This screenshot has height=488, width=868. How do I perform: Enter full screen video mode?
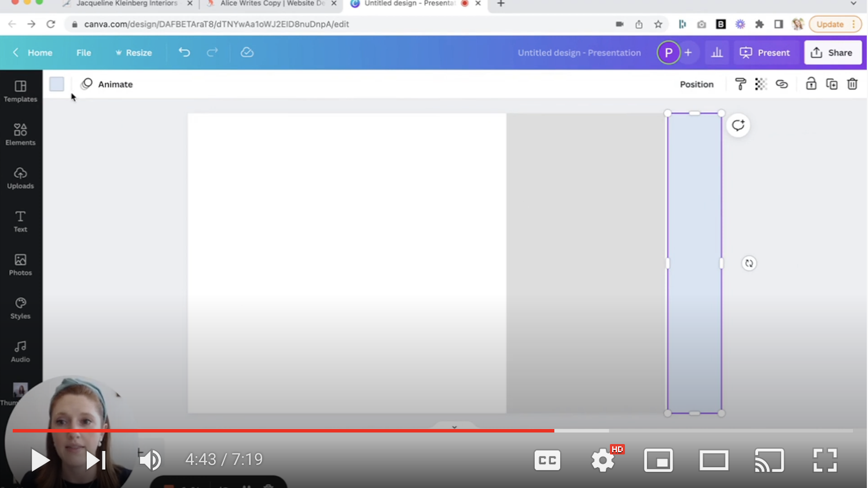pos(825,460)
